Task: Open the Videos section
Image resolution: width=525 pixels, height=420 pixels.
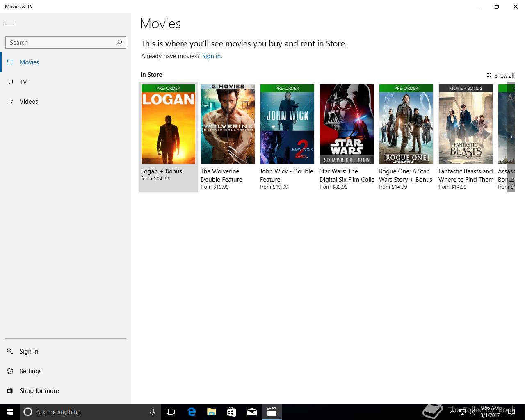Action: point(66,102)
